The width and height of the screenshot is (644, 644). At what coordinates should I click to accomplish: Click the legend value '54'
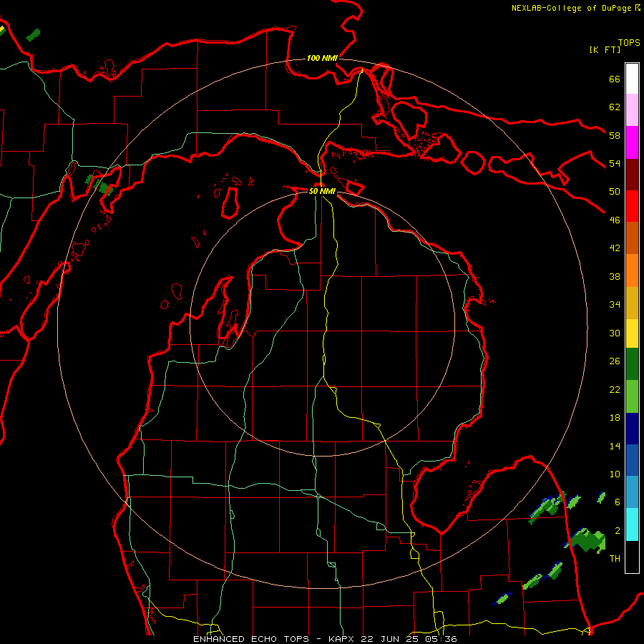(x=615, y=163)
